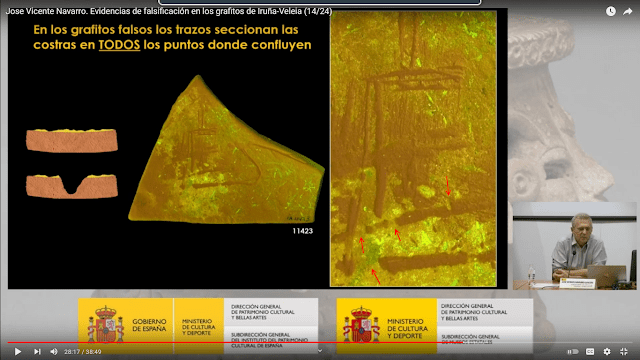This screenshot has height=360, width=640.
Task: Open the Share arrow option
Action: click(627, 11)
